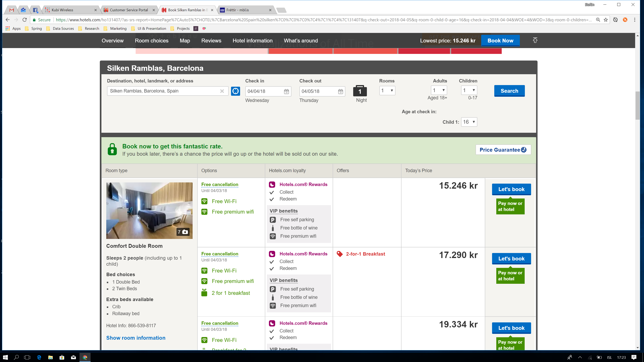This screenshot has width=644, height=362.
Task: Bookmark this page with the star icon
Action: (x=606, y=20)
